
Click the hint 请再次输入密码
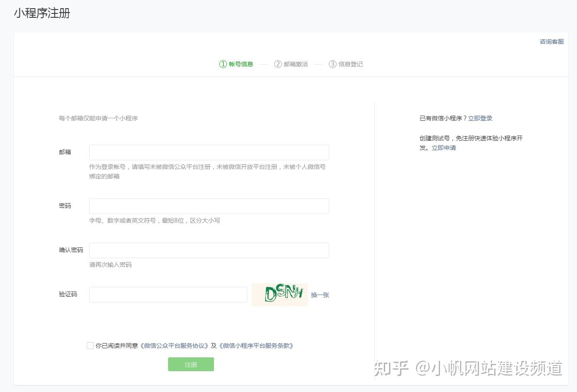pos(110,265)
